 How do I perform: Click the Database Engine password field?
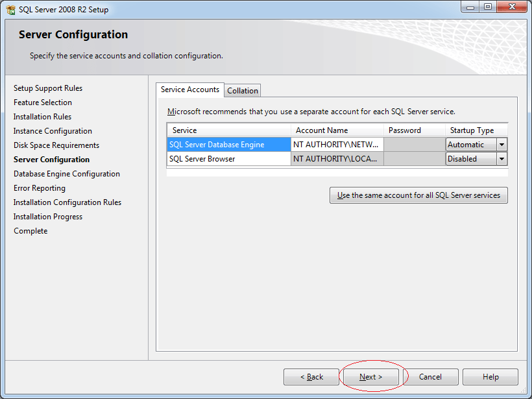point(415,145)
